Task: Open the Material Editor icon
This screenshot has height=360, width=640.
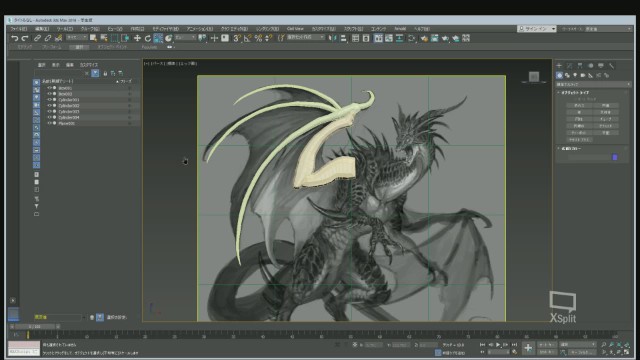Action: click(412, 38)
